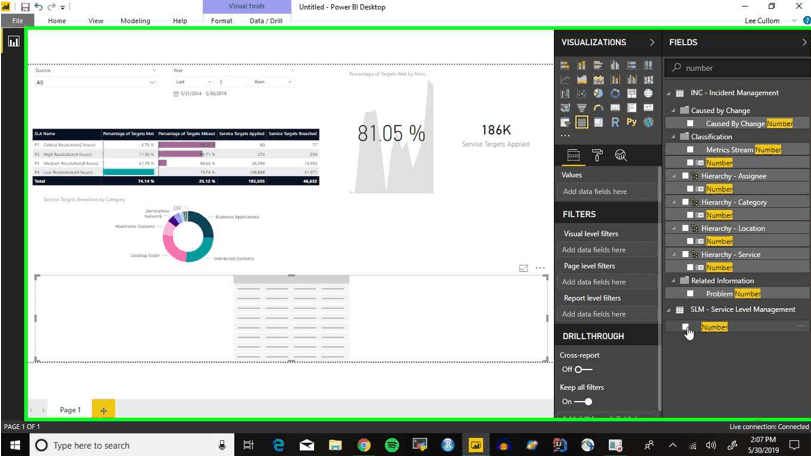Check the Hierarchy - Service checkbox
Viewport: 811px width, 456px height.
(685, 254)
